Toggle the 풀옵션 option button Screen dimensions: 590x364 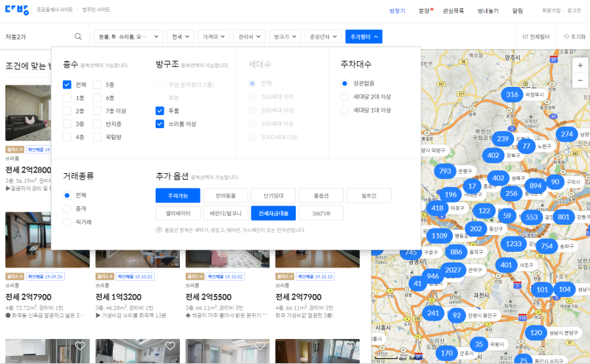[x=321, y=195]
